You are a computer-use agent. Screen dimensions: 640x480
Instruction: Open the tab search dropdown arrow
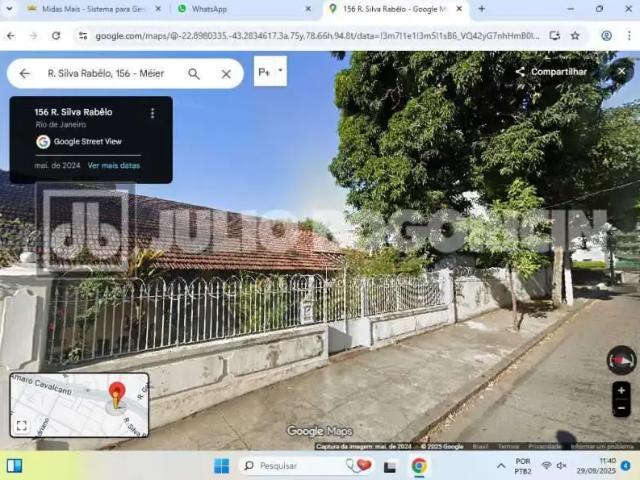point(9,9)
